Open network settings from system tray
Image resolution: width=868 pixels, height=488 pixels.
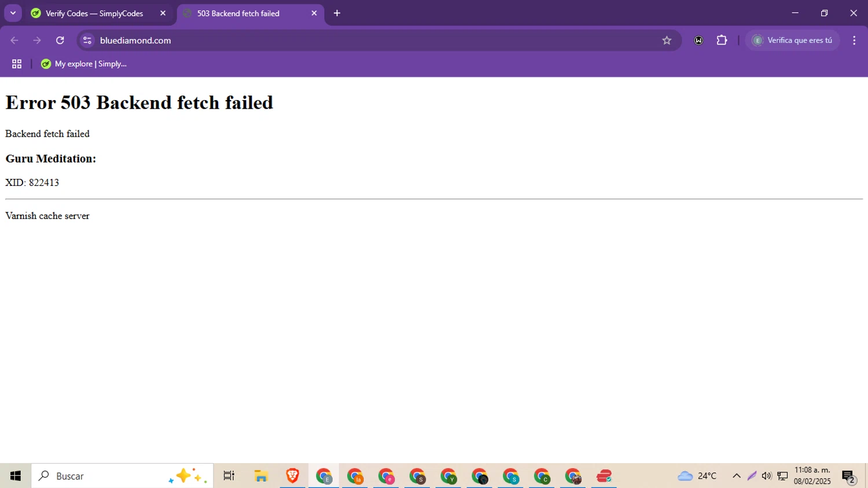click(782, 476)
